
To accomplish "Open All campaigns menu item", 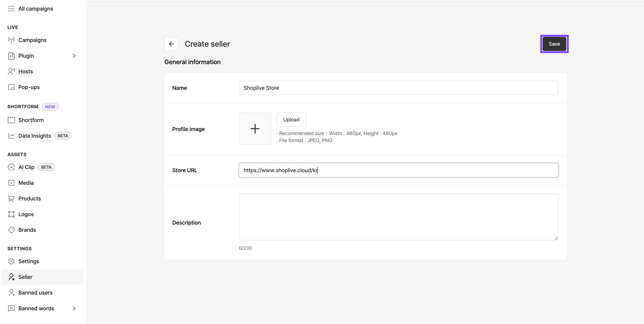I will (x=36, y=9).
